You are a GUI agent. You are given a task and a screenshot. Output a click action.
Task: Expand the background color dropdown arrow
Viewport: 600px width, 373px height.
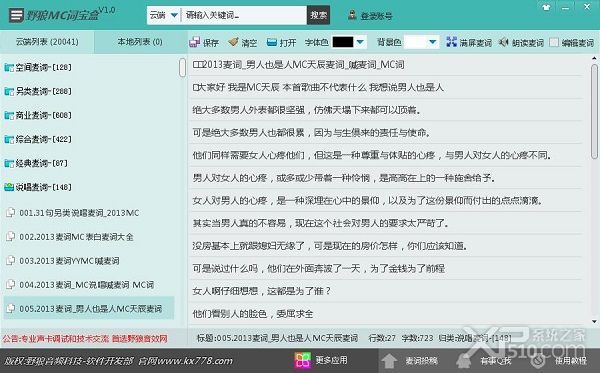pyautogui.click(x=432, y=42)
